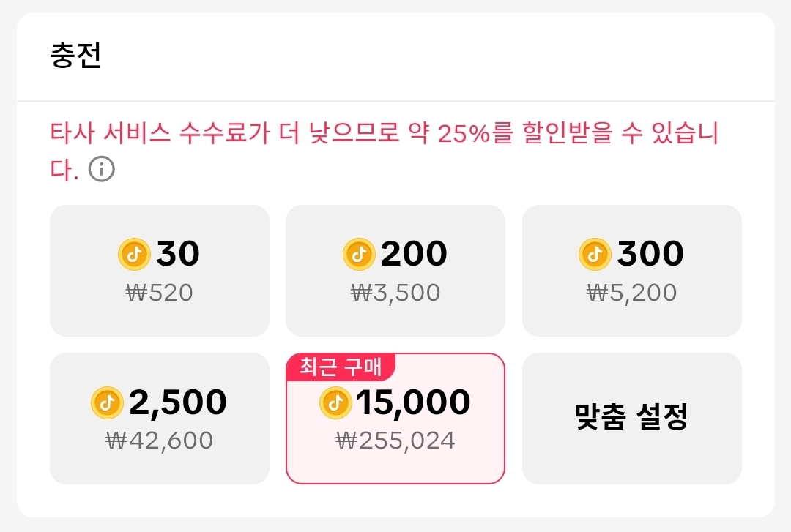This screenshot has height=532, width=791.
Task: Choose the 300 coin option
Action: coord(631,270)
